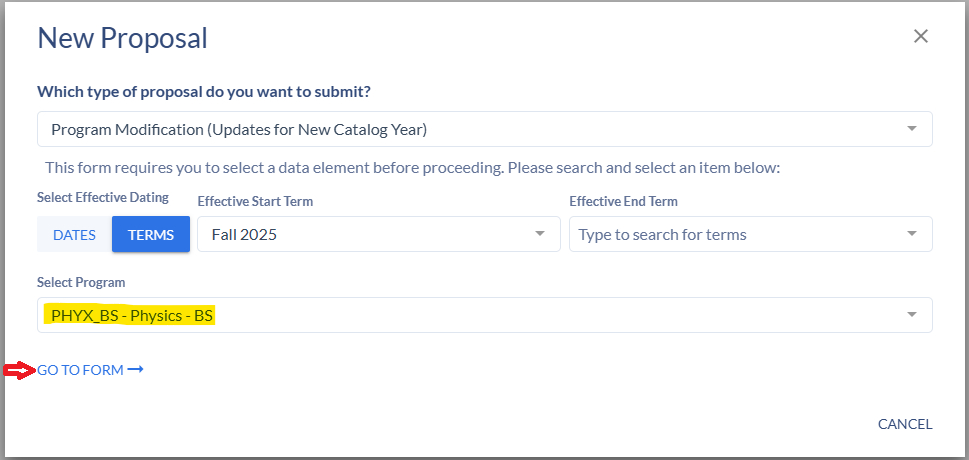Image resolution: width=969 pixels, height=460 pixels.
Task: Click the Fall 2025 start term value
Action: tap(244, 235)
